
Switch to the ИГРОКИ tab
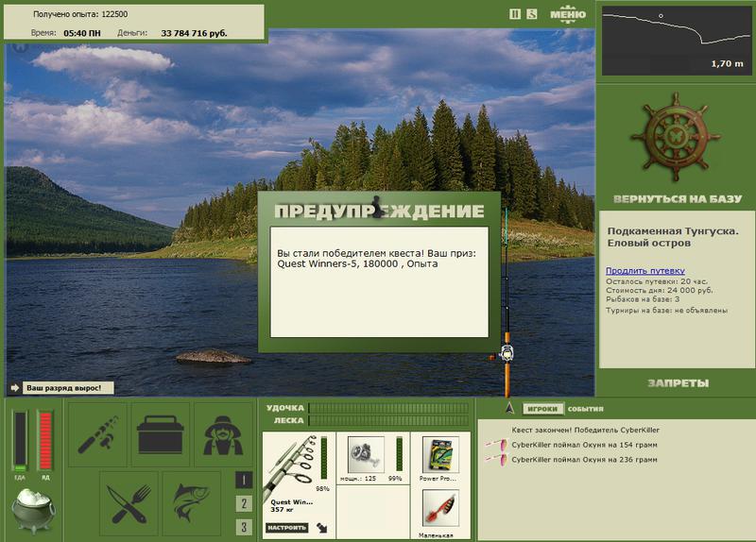(542, 409)
